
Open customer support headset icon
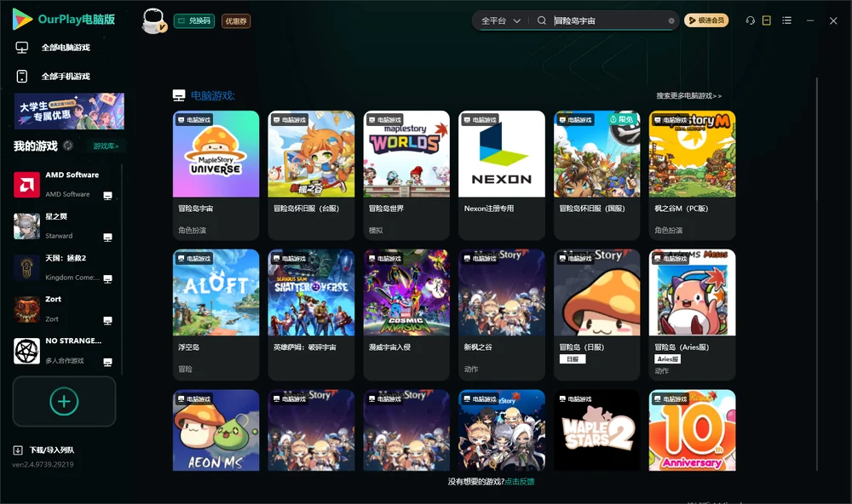point(750,20)
